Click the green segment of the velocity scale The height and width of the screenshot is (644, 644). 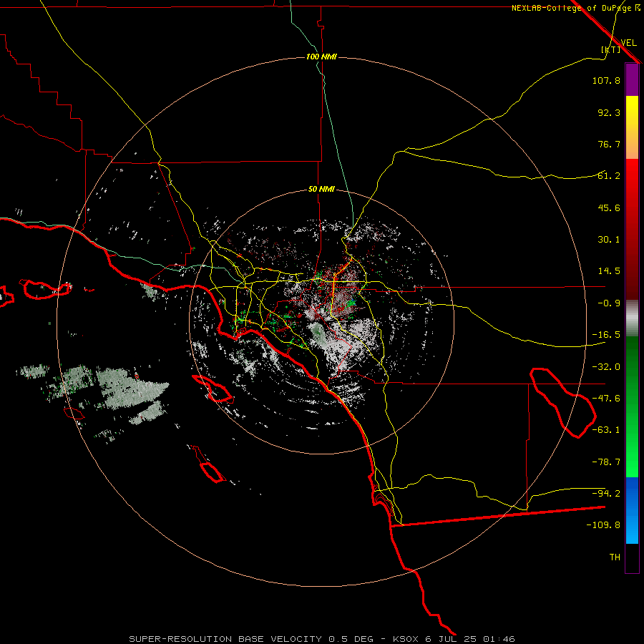coord(632,406)
